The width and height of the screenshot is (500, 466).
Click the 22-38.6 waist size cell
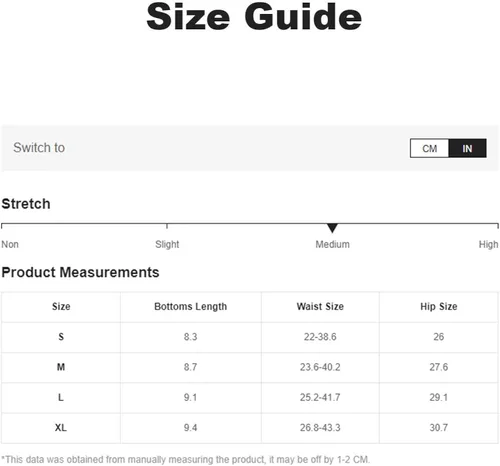tap(320, 337)
